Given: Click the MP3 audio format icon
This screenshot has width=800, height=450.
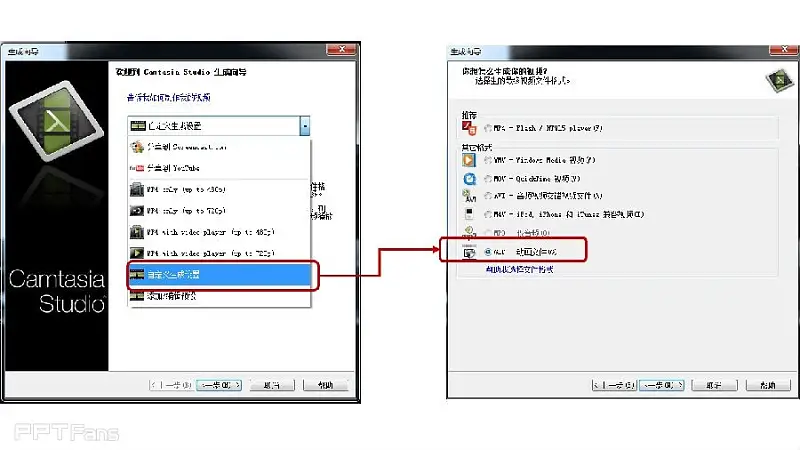Looking at the screenshot, I should (x=469, y=233).
